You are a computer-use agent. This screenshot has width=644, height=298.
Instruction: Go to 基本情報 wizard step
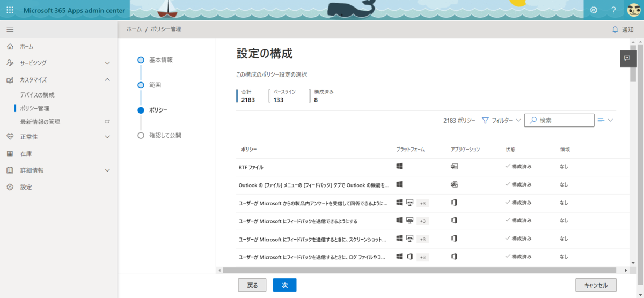(x=156, y=60)
